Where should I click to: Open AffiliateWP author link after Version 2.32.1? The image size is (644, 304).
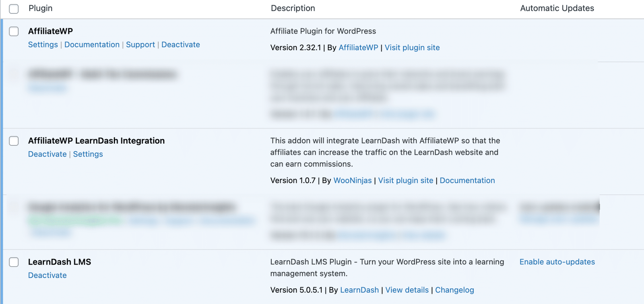358,47
